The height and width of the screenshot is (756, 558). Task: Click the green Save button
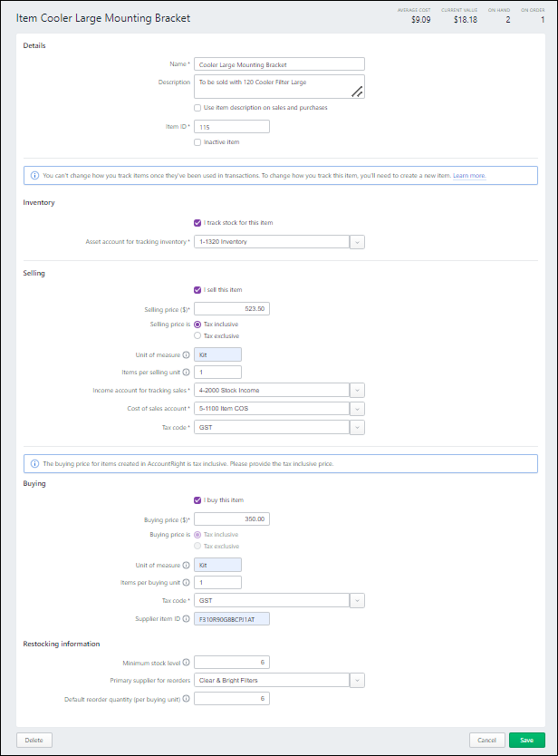[526, 740]
